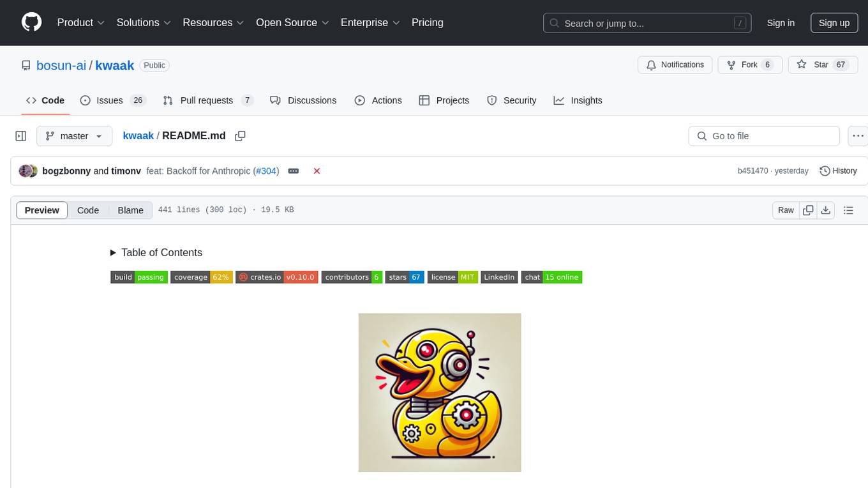Click the authors' avatar image
868x488 pixels.
[28, 171]
